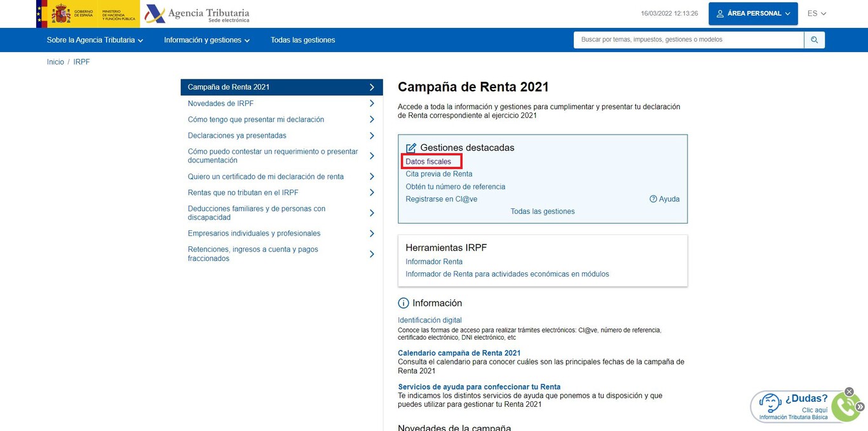This screenshot has width=868, height=431.
Task: Click the search magnifier icon
Action: pos(814,39)
